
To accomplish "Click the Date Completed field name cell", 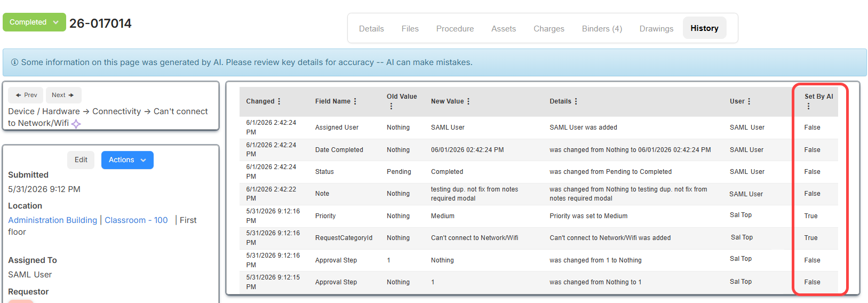I will pos(339,150).
